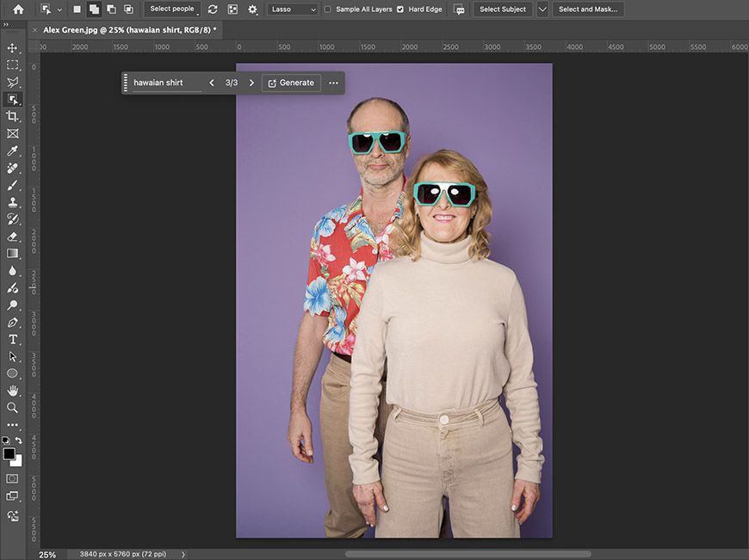This screenshot has width=749, height=560.
Task: Select the Hand tool
Action: 12,391
